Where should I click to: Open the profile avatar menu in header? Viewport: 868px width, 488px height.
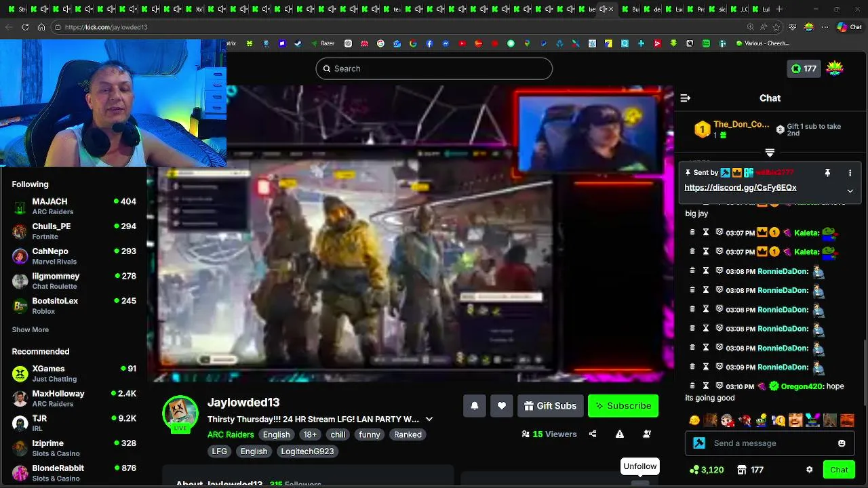pos(835,68)
